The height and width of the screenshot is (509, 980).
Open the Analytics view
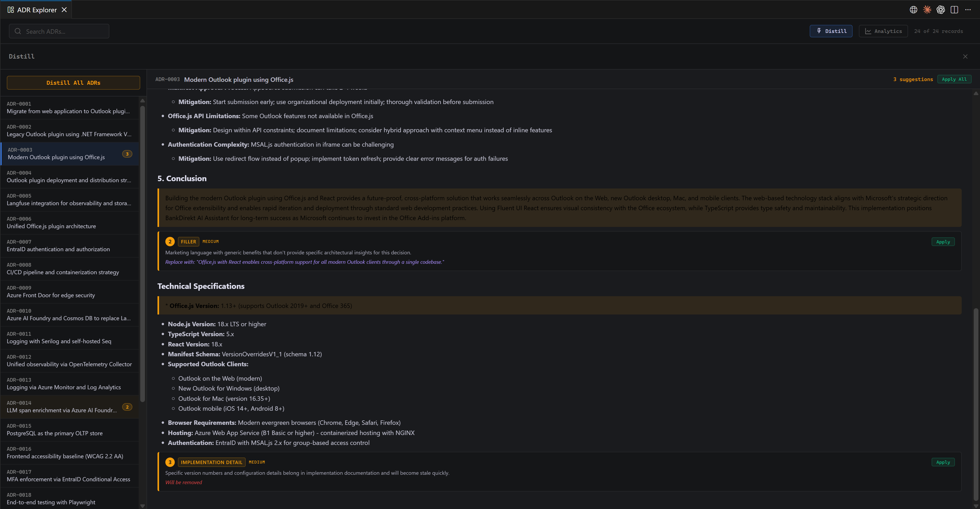click(x=883, y=31)
